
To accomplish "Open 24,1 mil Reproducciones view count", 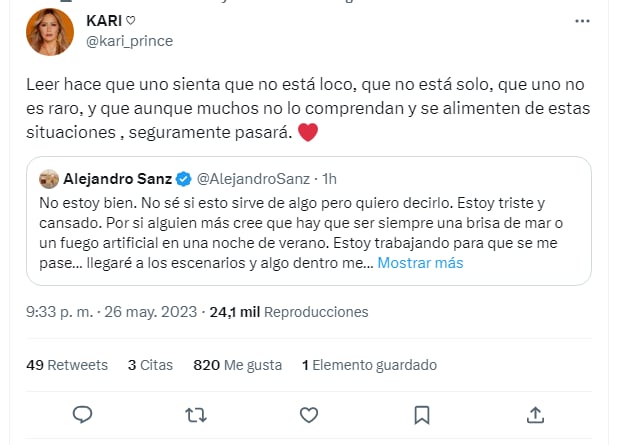I will click(x=288, y=312).
